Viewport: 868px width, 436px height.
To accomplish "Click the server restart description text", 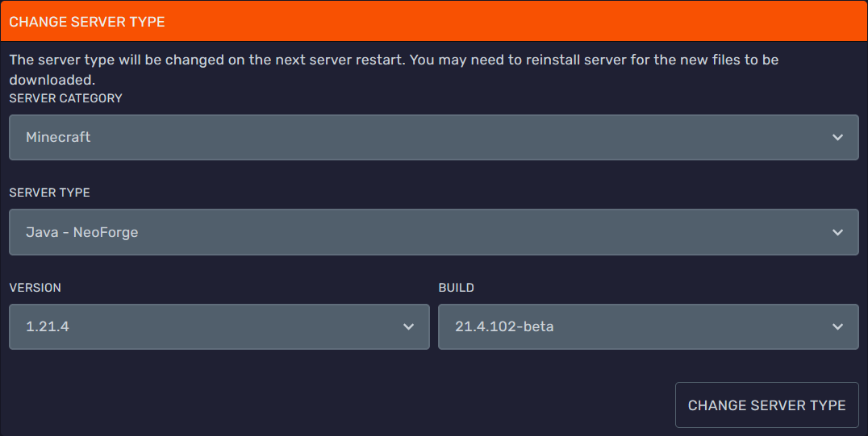I will 394,60.
